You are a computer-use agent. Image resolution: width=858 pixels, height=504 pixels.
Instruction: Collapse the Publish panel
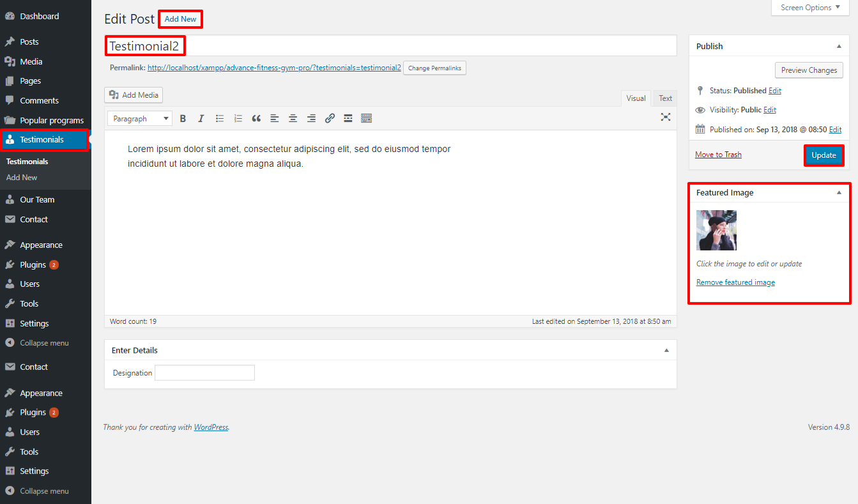tap(839, 46)
